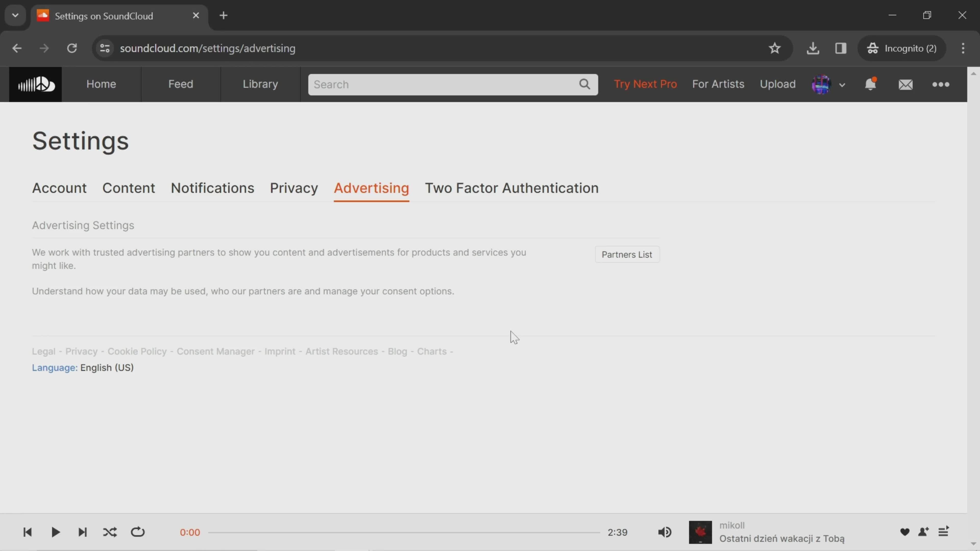
Task: Switch to the Account settings tab
Action: pos(59,188)
